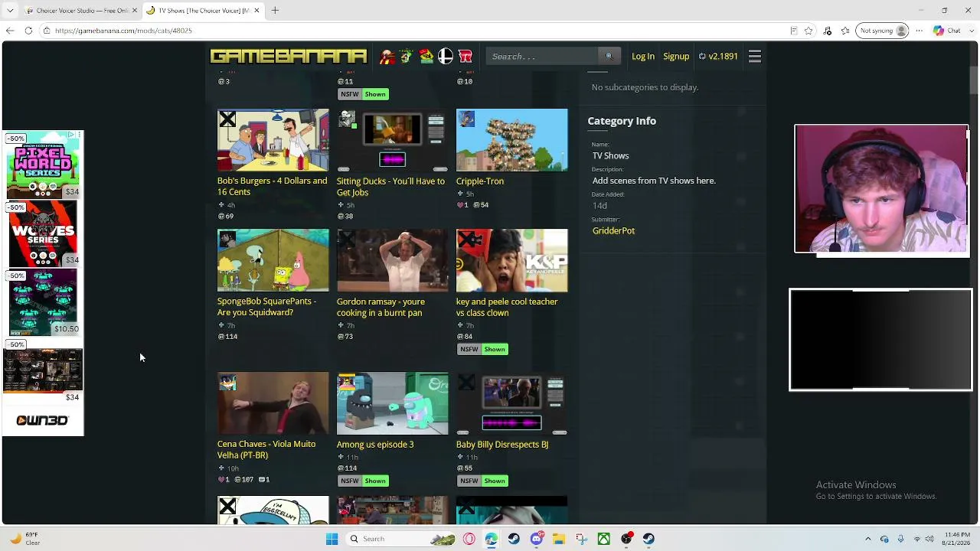This screenshot has height=551, width=980.
Task: Open SpongeBob SquarePants - Are you Squidward?
Action: (266, 307)
